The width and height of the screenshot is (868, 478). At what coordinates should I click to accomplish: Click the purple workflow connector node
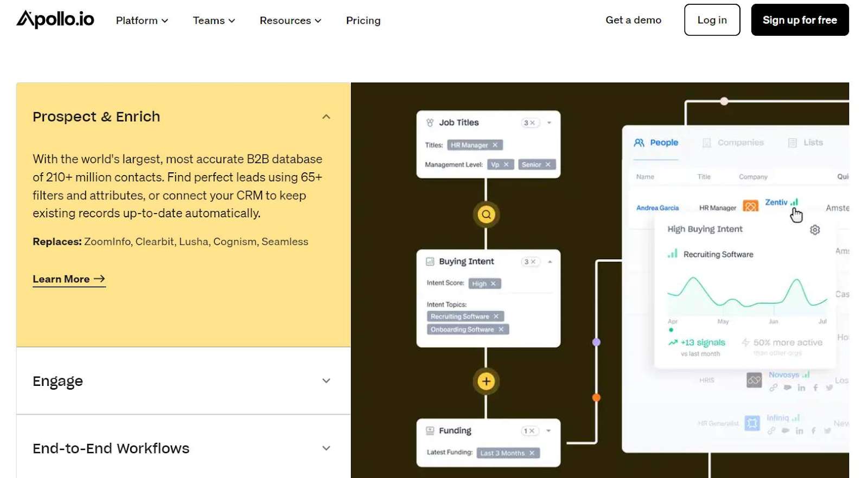(x=596, y=343)
